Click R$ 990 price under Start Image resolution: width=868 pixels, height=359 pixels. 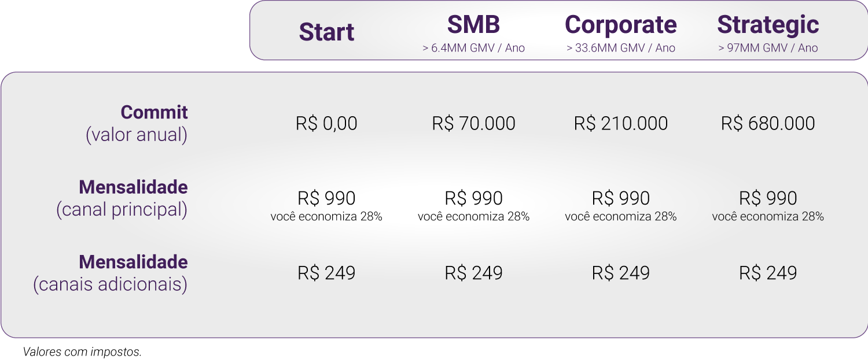pyautogui.click(x=326, y=198)
